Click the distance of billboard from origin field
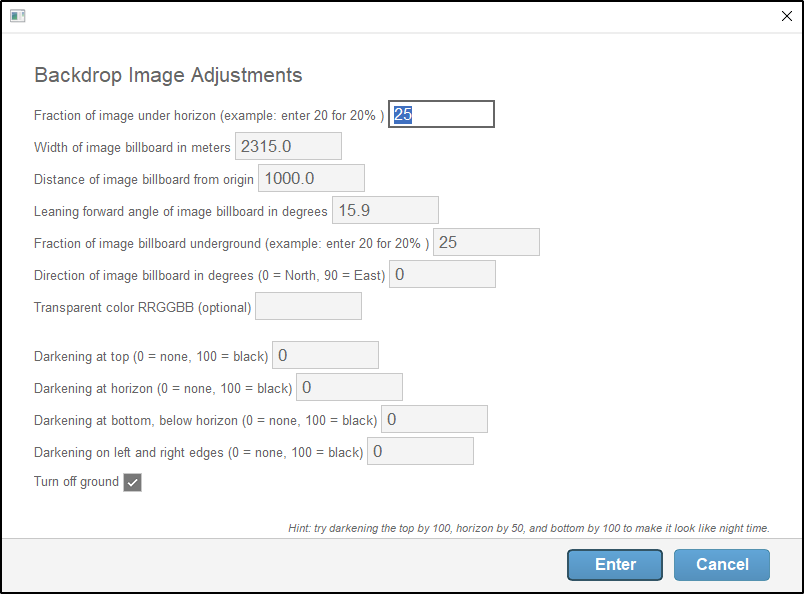Viewport: 804px width, 594px height. (x=313, y=178)
